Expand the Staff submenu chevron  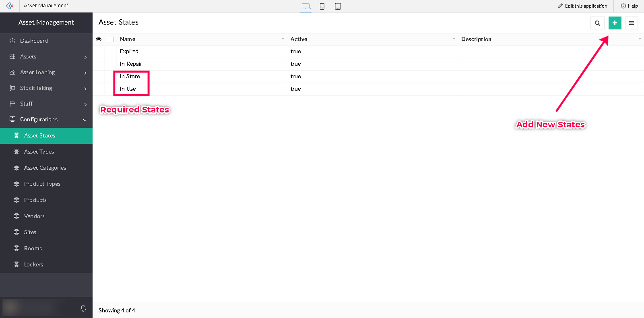tap(85, 104)
